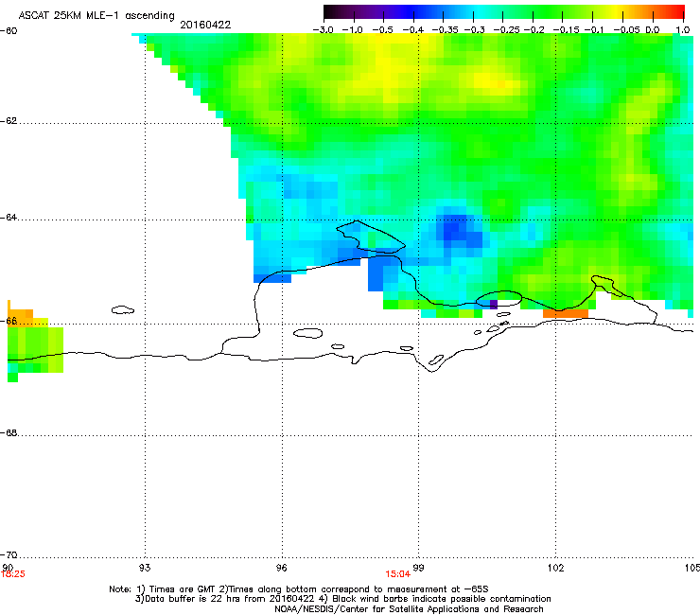The height and width of the screenshot is (615, 700).
Task: Click the date label 20160422
Action: 205,25
